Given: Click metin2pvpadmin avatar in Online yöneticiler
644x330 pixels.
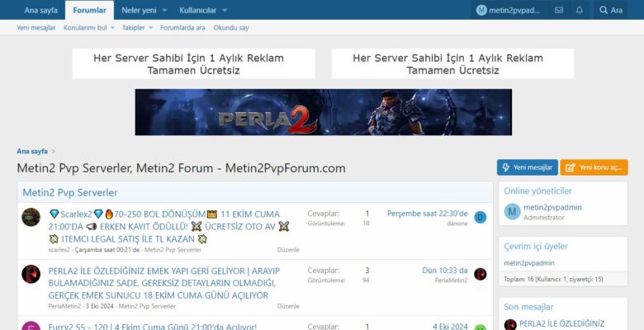Looking at the screenshot, I should (512, 212).
